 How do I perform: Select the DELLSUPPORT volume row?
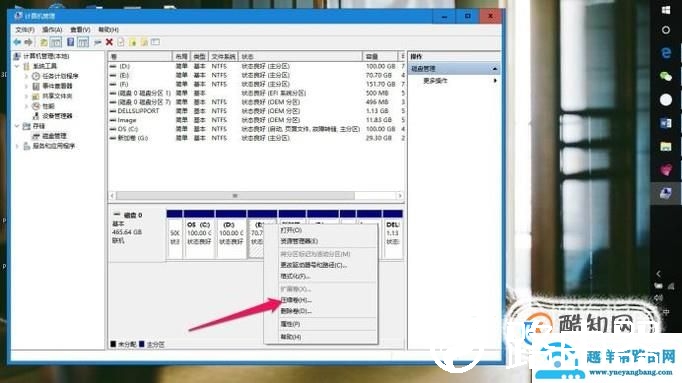tap(257, 111)
